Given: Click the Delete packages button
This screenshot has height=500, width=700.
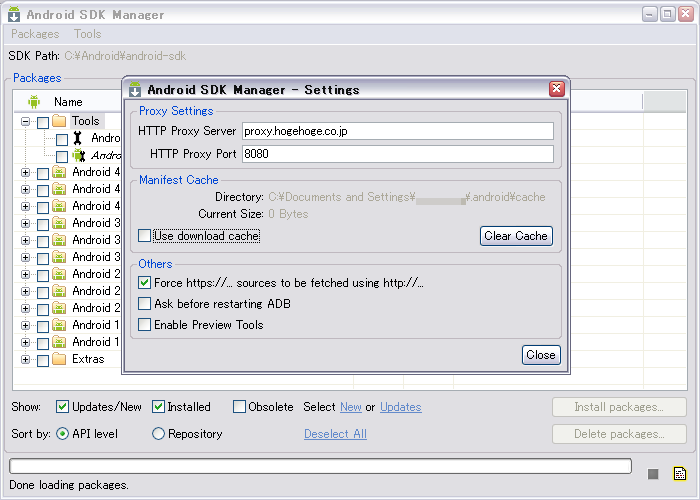Looking at the screenshot, I should 619,434.
